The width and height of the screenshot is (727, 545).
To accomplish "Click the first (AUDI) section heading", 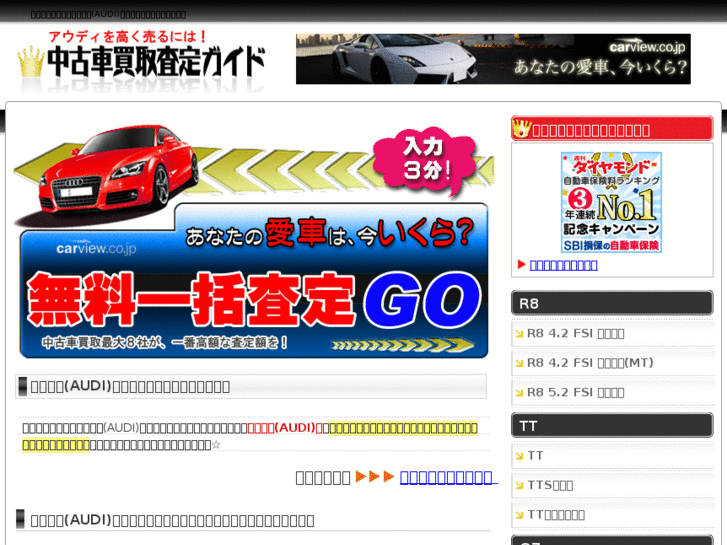I will tap(130, 386).
